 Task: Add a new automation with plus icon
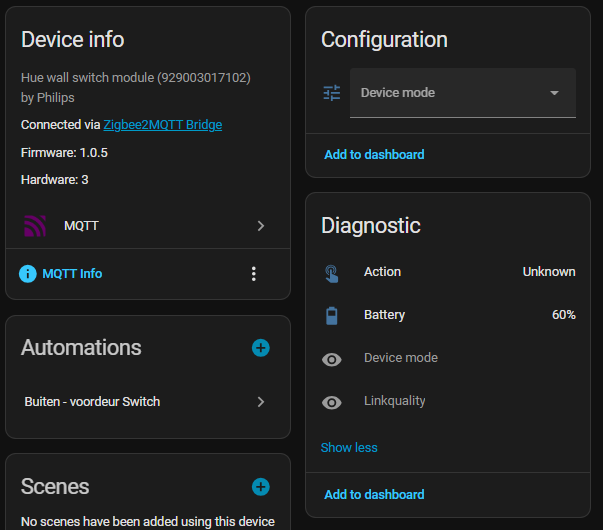(260, 348)
